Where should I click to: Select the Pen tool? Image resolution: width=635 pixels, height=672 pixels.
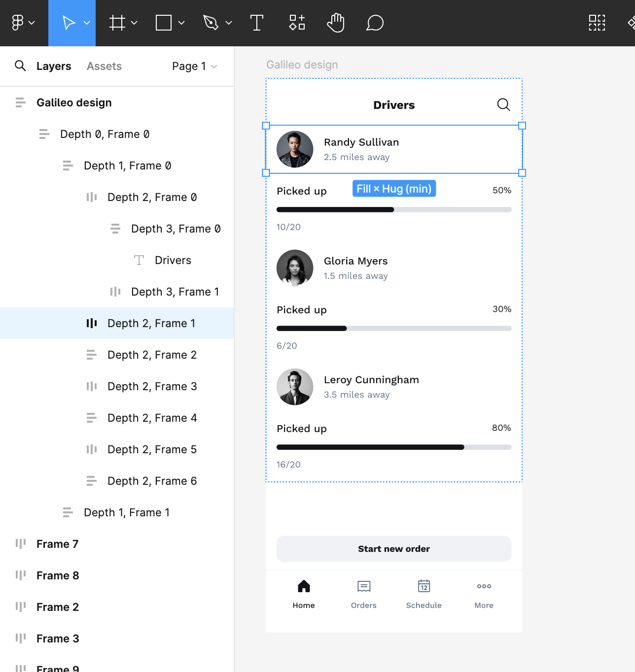point(211,23)
